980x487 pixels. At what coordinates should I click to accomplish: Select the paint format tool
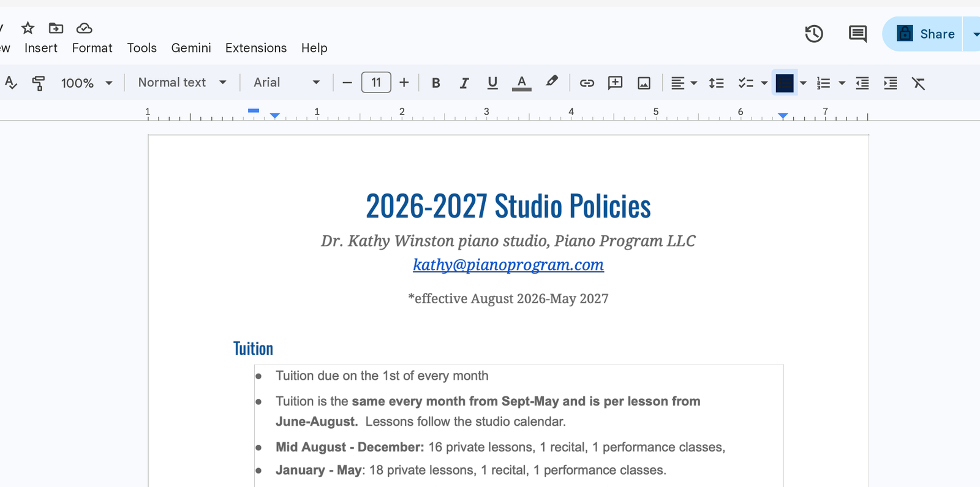coord(39,83)
